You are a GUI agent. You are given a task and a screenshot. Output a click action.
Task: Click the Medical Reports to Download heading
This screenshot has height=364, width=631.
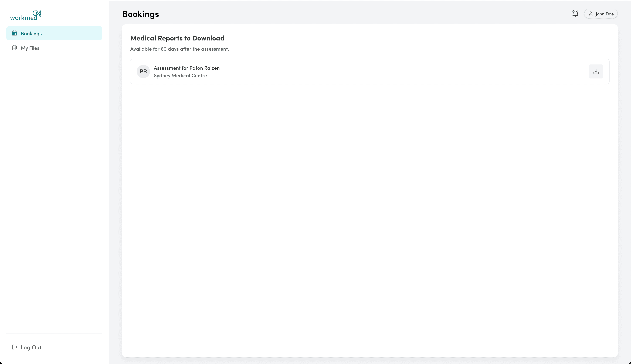(x=177, y=38)
